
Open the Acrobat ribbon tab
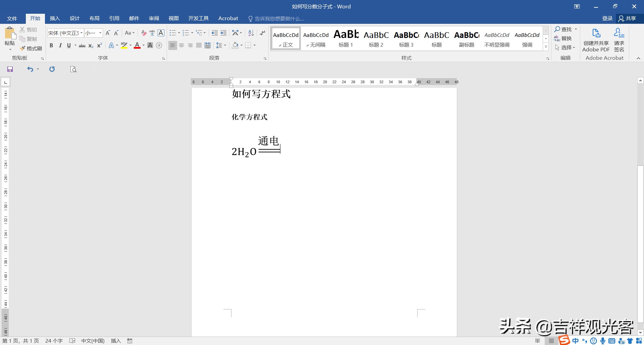[x=228, y=18]
